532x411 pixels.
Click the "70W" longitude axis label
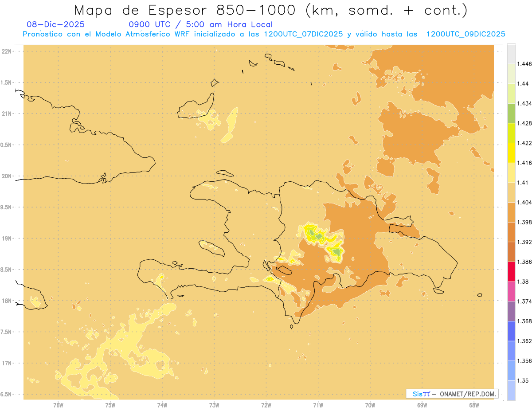point(370,405)
